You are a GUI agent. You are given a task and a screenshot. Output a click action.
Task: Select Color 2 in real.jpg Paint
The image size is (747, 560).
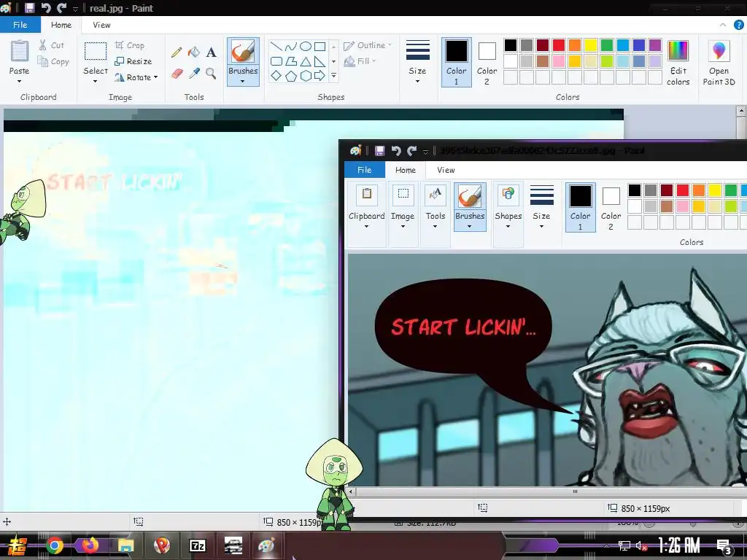pyautogui.click(x=487, y=63)
